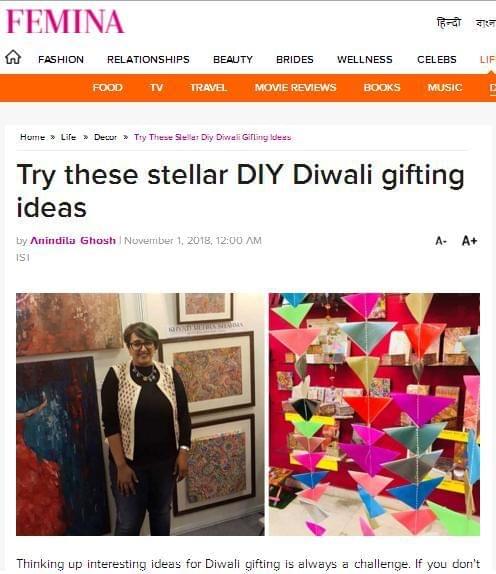The width and height of the screenshot is (496, 574).
Task: Open the Fashion menu
Action: coord(61,59)
